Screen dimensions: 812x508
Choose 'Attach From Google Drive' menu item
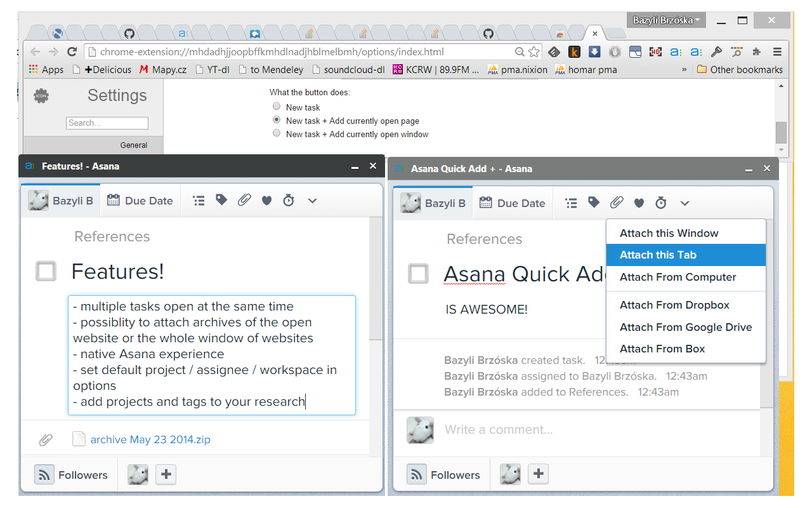(686, 327)
